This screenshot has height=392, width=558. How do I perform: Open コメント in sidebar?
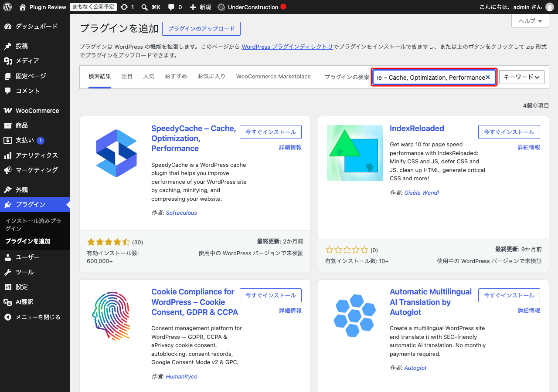coord(35,91)
